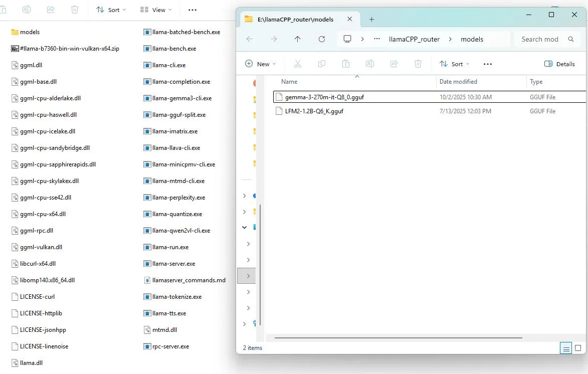Sort by the Date modified column header
Screen dimensions: 588x374
[x=458, y=81]
